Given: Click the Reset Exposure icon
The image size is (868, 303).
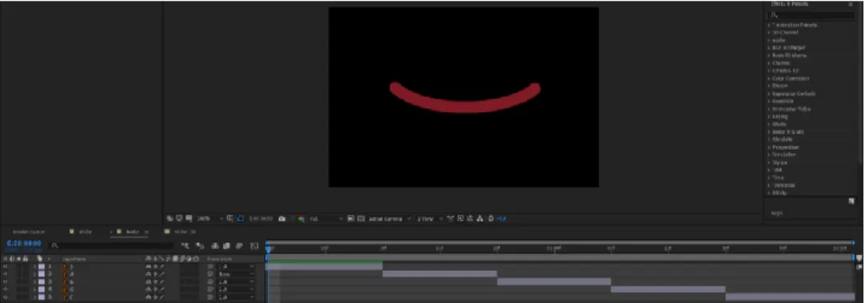Looking at the screenshot, I should point(491,219).
